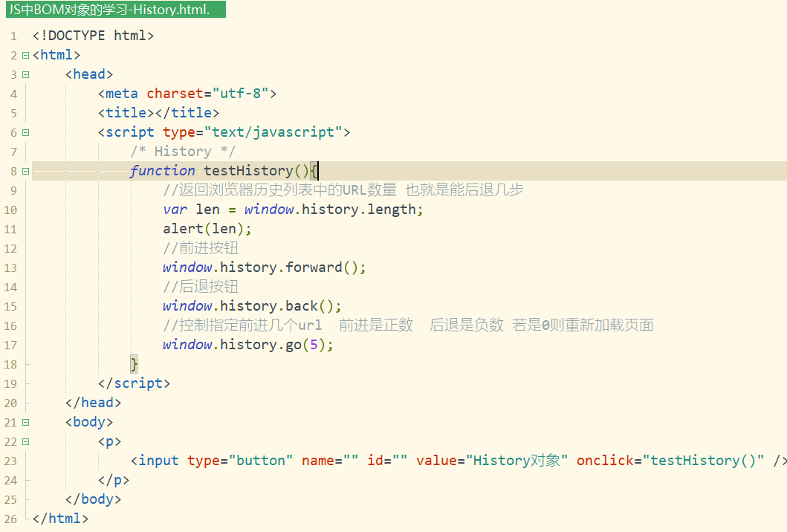Collapse the <head> section fold marker

tap(24, 74)
